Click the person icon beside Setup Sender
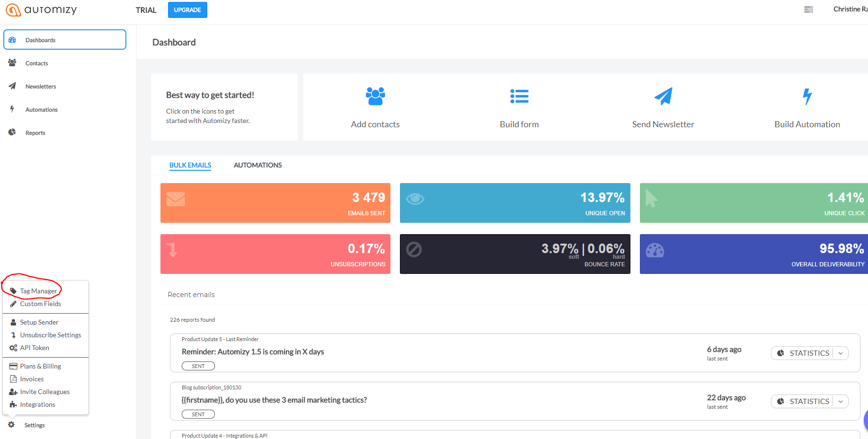The image size is (868, 439). click(13, 322)
